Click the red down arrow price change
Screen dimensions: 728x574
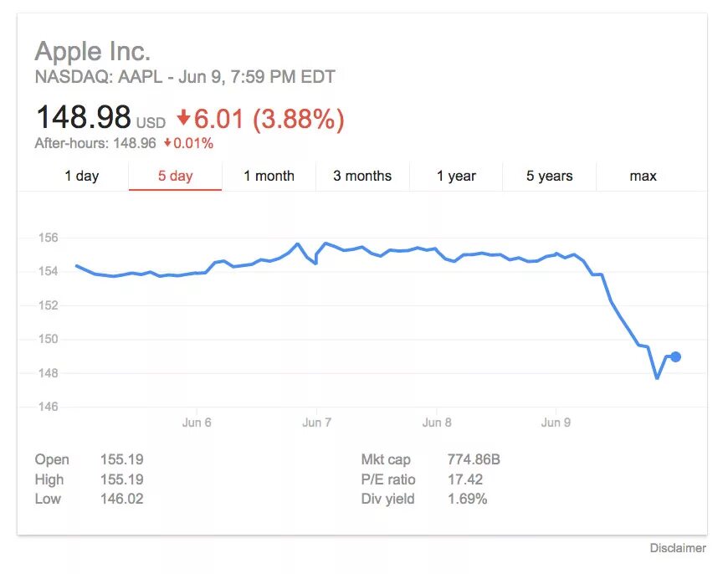click(x=183, y=120)
